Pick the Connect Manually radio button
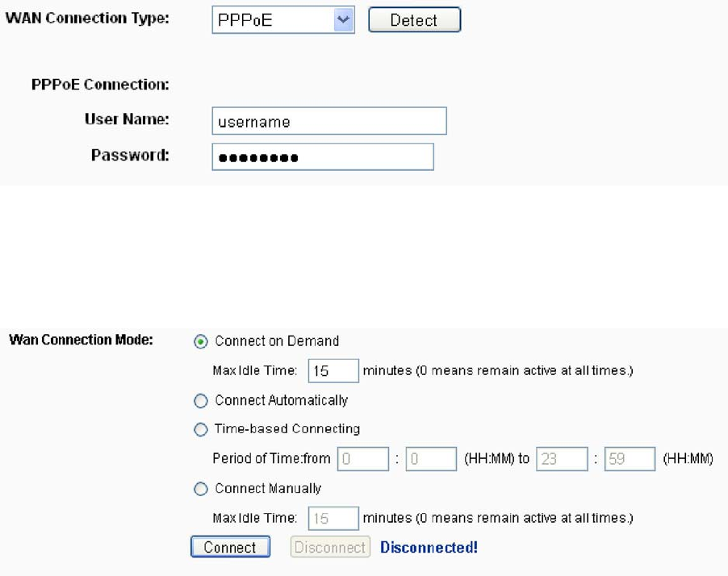The image size is (728, 576). click(201, 489)
